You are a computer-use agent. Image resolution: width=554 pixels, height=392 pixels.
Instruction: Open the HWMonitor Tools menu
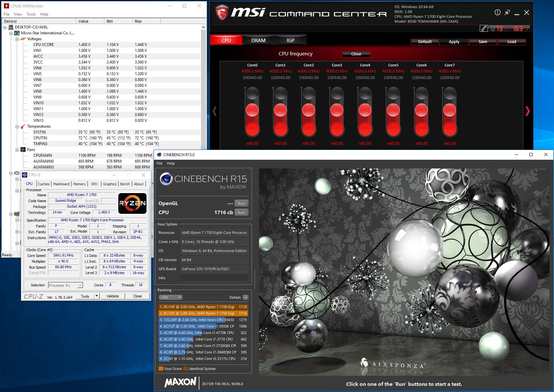(x=31, y=14)
